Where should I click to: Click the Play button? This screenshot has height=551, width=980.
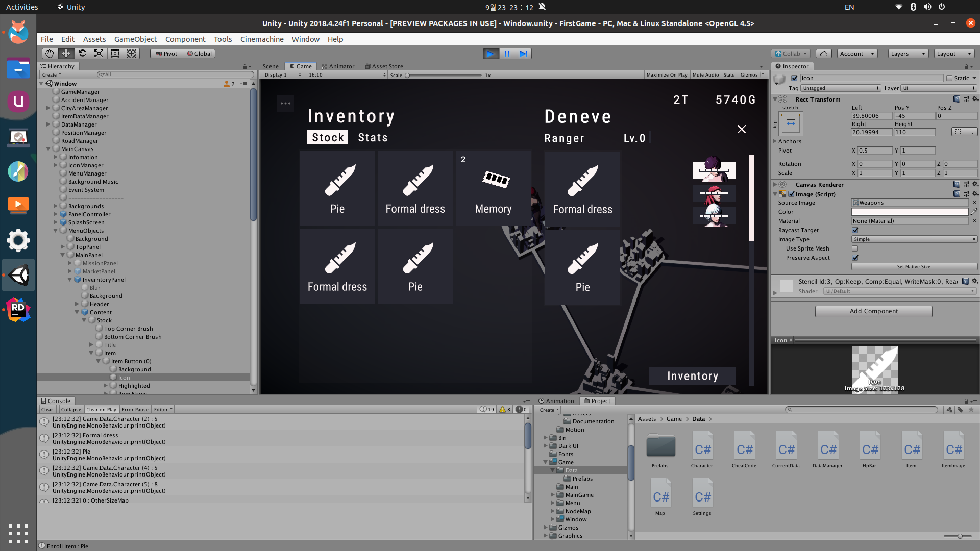pos(491,54)
